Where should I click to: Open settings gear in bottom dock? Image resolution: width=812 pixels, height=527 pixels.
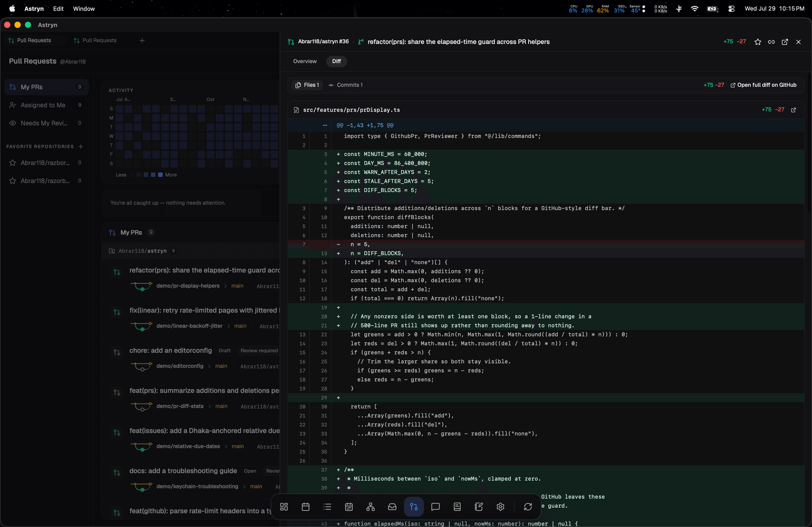click(501, 507)
